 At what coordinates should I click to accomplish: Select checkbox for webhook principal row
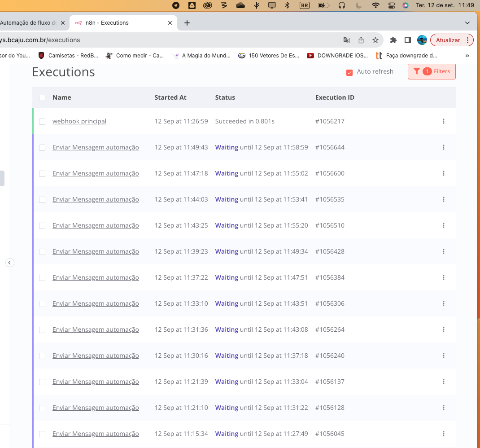coord(42,122)
